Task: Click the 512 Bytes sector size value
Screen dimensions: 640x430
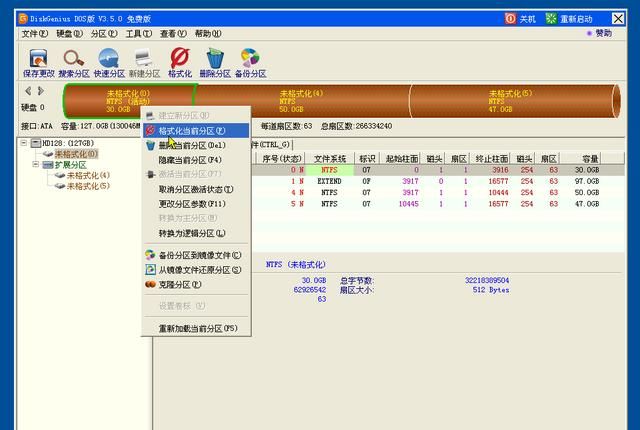Action: (x=491, y=290)
